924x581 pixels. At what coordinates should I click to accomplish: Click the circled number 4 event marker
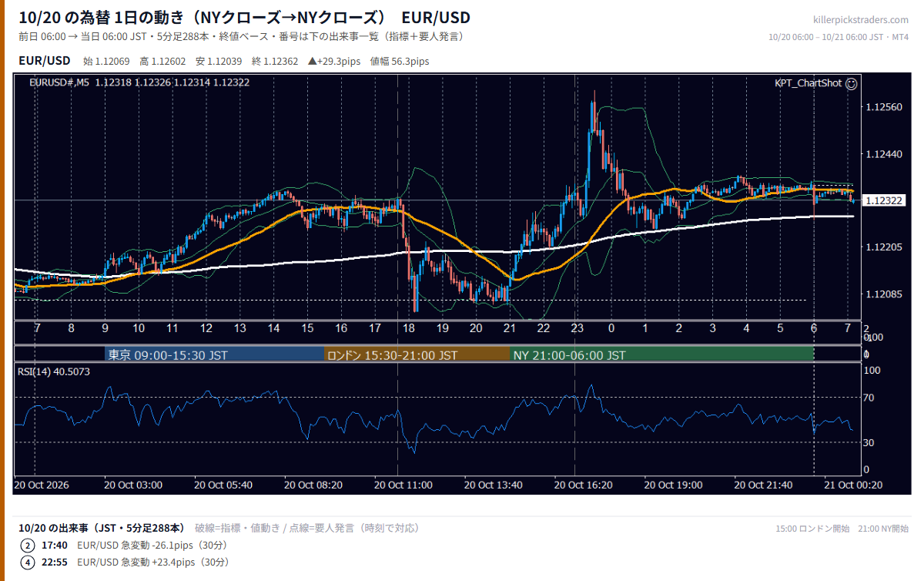28,563
